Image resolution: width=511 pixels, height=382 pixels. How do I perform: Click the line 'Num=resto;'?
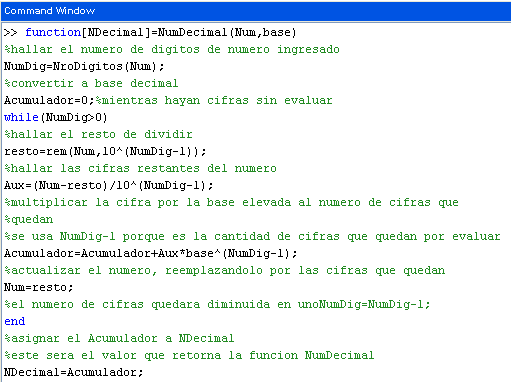[x=39, y=287]
